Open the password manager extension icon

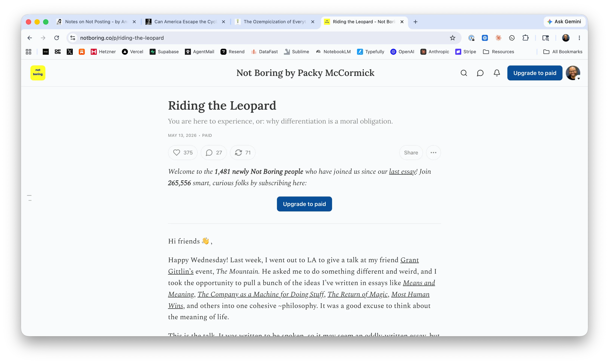tap(471, 38)
